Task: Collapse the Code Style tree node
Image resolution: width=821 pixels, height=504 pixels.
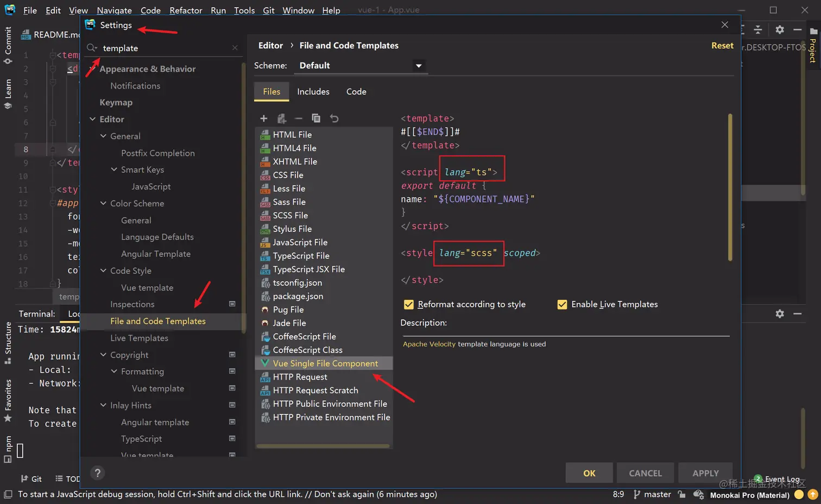Action: pyautogui.click(x=103, y=270)
